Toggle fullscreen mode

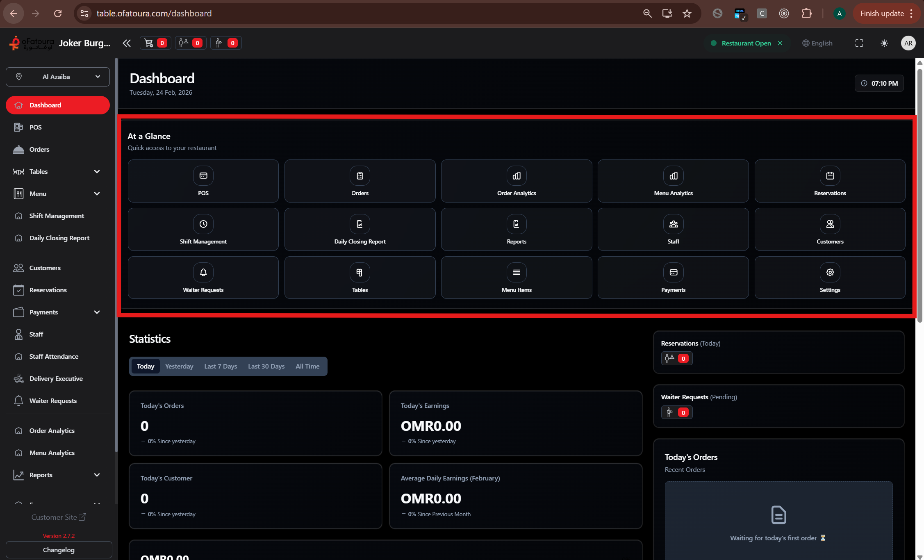pyautogui.click(x=859, y=43)
